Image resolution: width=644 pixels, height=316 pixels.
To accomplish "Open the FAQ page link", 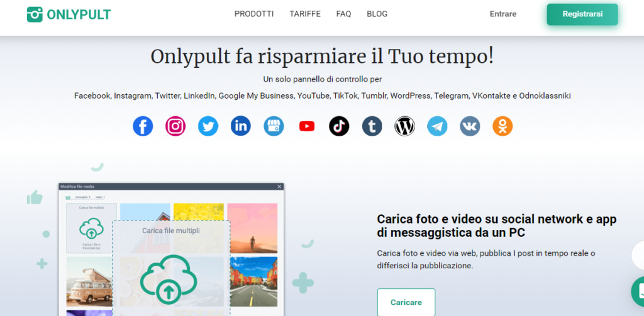I will pyautogui.click(x=344, y=14).
